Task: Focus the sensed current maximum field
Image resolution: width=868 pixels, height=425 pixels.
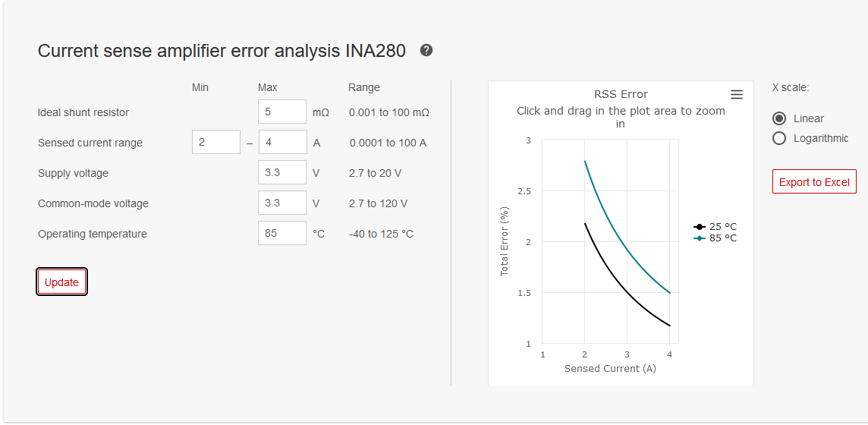Action: (281, 142)
